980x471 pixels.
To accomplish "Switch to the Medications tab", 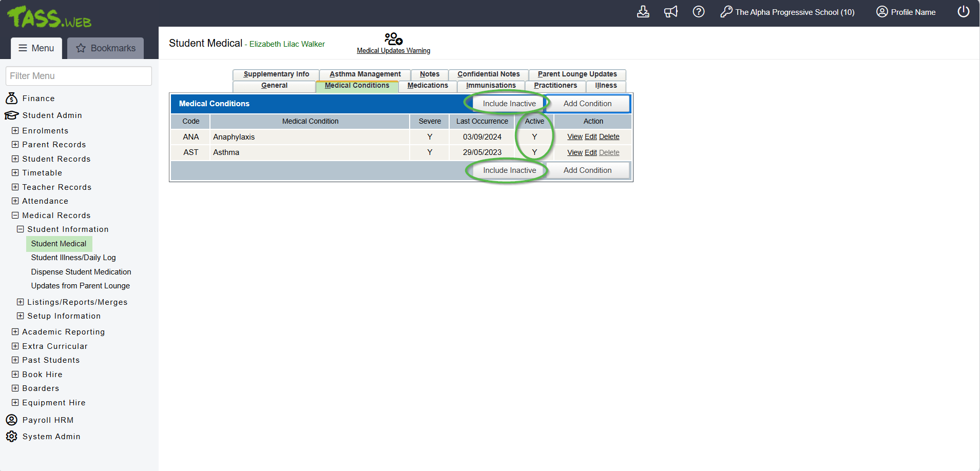I will tap(427, 86).
